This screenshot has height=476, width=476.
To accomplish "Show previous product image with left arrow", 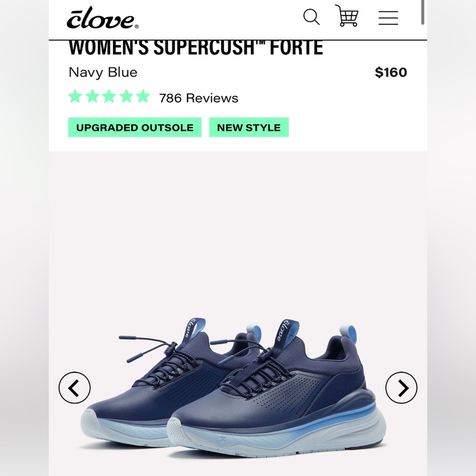I will point(74,387).
